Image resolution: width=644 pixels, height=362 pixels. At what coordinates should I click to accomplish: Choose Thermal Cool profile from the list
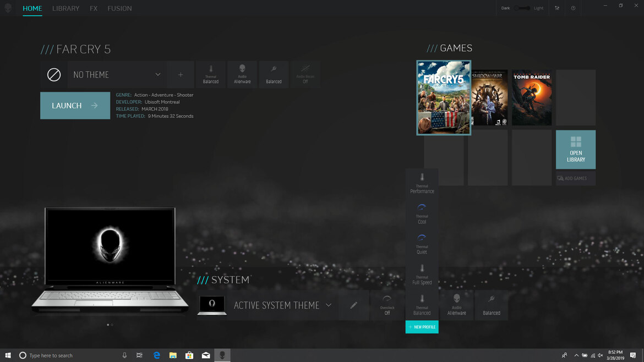422,214
